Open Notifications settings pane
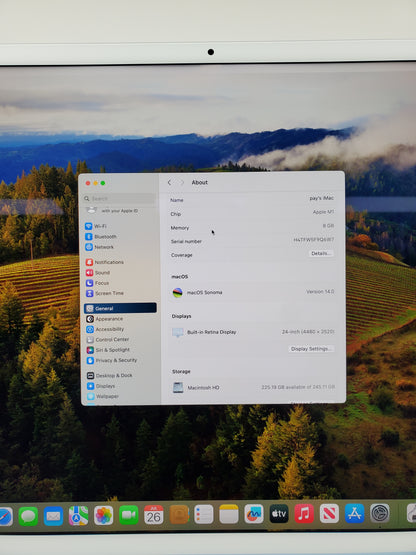Viewport: 416px width, 555px height. coord(105,262)
